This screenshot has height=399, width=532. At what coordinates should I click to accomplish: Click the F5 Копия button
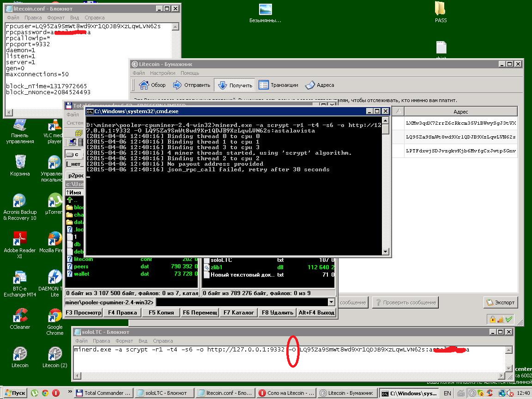click(x=161, y=313)
